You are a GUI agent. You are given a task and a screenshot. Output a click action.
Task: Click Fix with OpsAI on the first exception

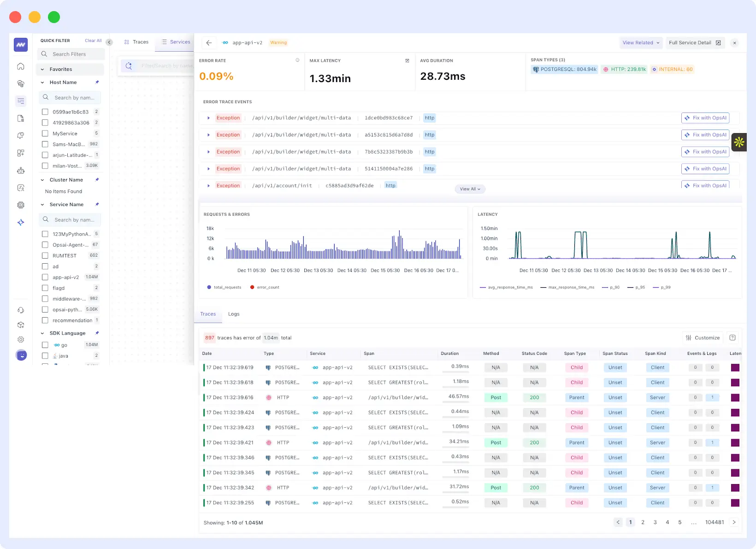[x=705, y=118]
